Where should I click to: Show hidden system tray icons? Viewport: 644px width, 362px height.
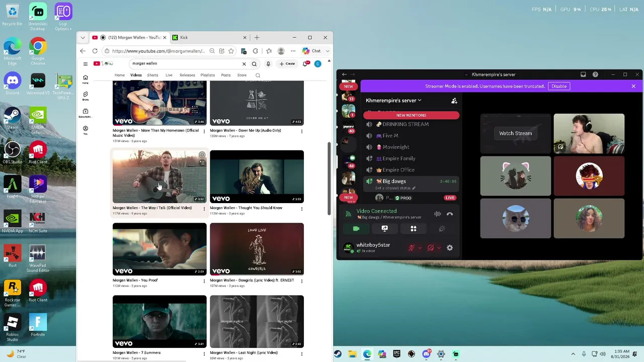click(x=573, y=354)
